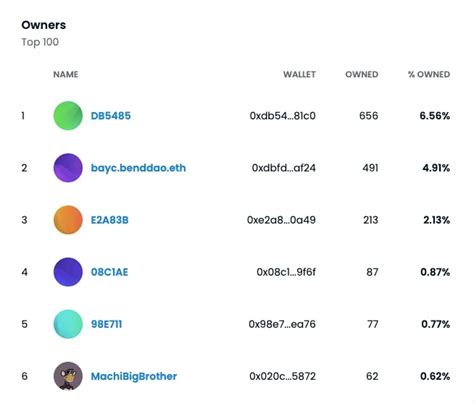This screenshot has height=403, width=474.
Task: Click the purple avatar for bayc.benddao.eth
Action: (x=68, y=168)
